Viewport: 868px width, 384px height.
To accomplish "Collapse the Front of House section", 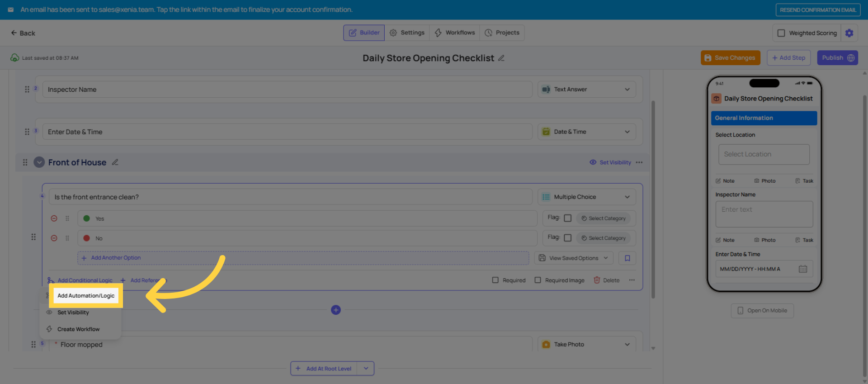I will pyautogui.click(x=39, y=162).
